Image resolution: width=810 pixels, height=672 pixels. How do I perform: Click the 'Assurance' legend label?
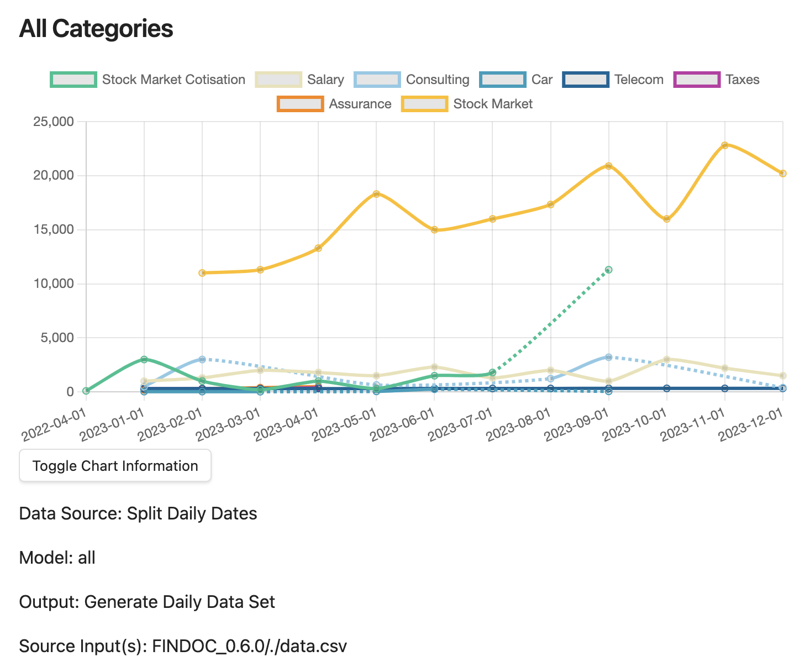pyautogui.click(x=360, y=104)
